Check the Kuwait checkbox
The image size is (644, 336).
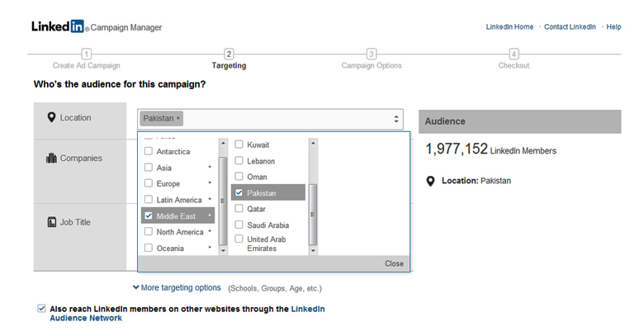(239, 144)
